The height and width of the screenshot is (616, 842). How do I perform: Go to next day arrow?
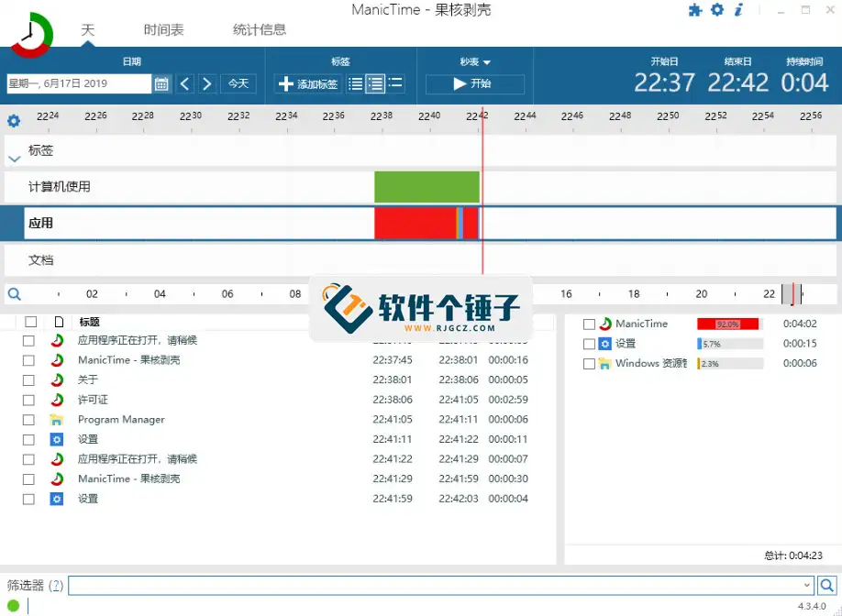(x=206, y=83)
